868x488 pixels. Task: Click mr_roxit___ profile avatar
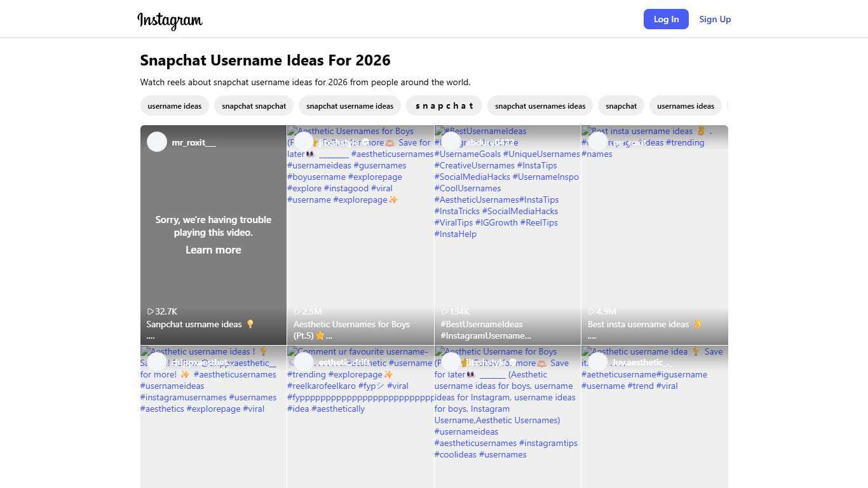pyautogui.click(x=157, y=142)
